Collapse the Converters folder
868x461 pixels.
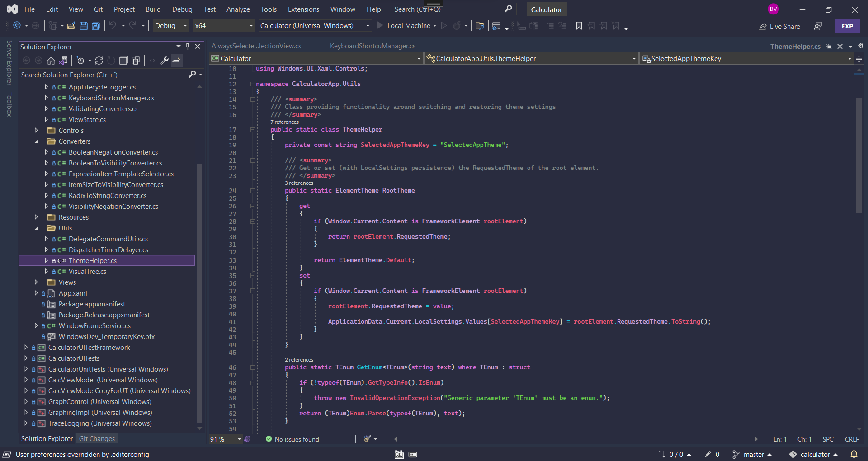(36, 141)
